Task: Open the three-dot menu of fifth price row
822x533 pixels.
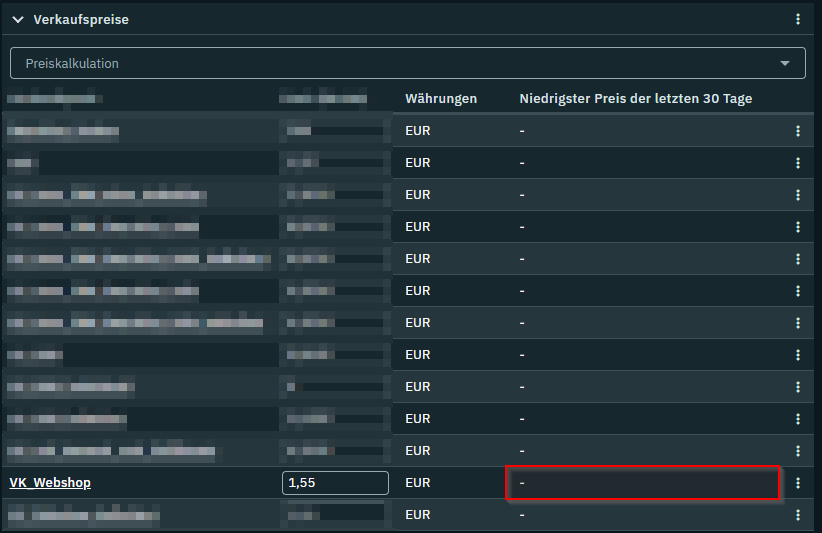Action: [x=797, y=259]
